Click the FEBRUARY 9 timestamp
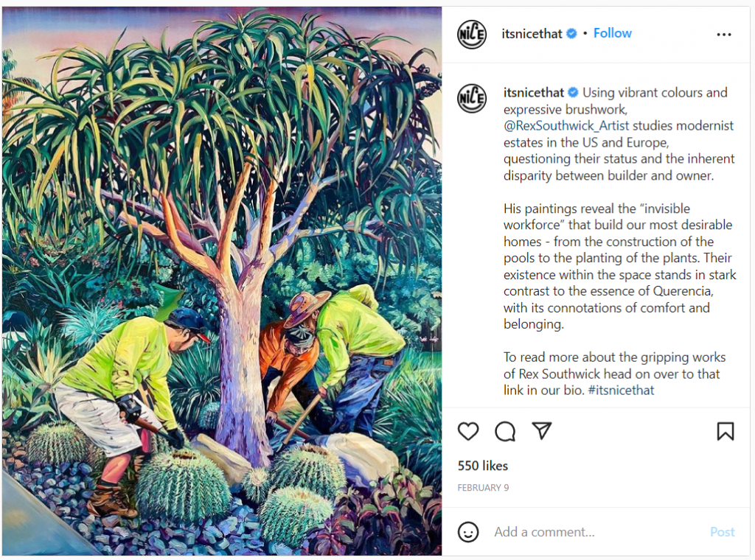 coord(483,487)
